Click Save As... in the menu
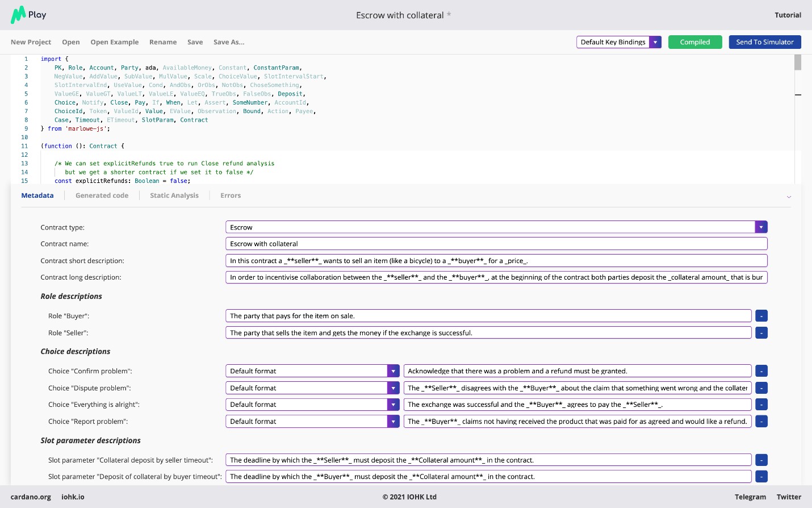 point(229,42)
